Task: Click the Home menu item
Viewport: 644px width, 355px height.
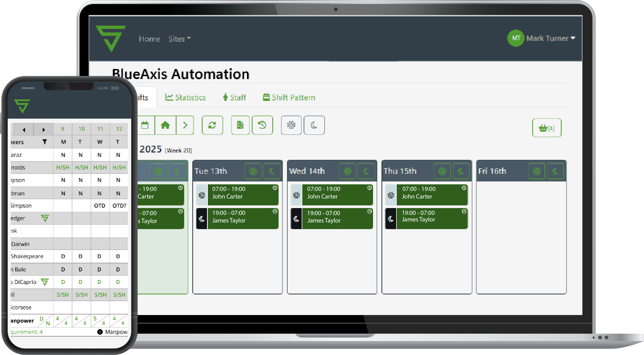Action: pos(149,39)
